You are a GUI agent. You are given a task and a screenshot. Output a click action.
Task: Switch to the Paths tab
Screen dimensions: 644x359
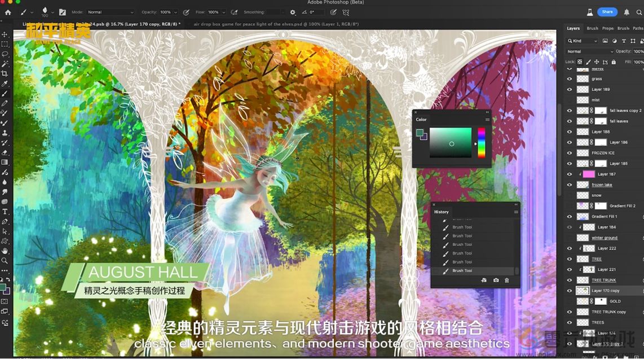[638, 28]
